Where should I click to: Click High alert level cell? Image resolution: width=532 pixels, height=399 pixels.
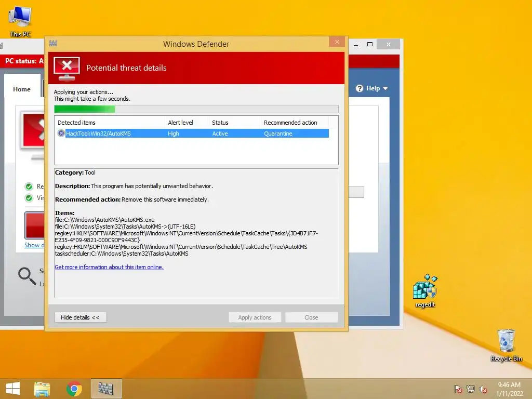coord(174,134)
